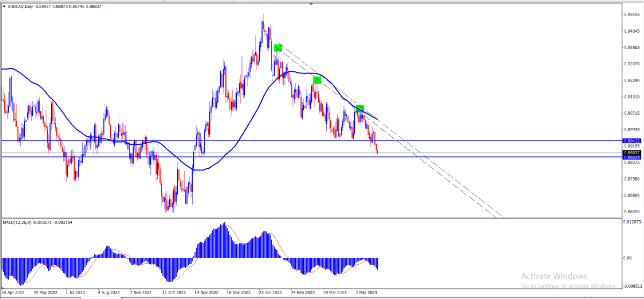Click the 0.89935 price axis label
This screenshot has width=644, height=299.
tap(631, 130)
